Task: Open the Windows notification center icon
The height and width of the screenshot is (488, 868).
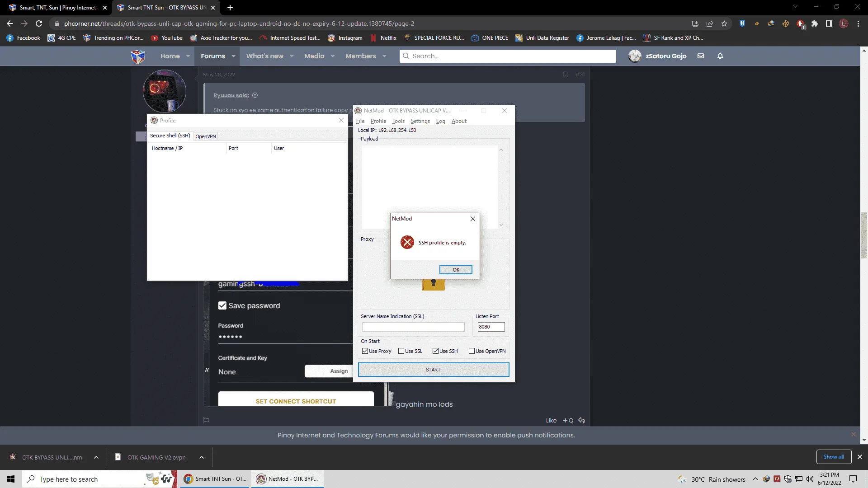Action: (x=853, y=479)
